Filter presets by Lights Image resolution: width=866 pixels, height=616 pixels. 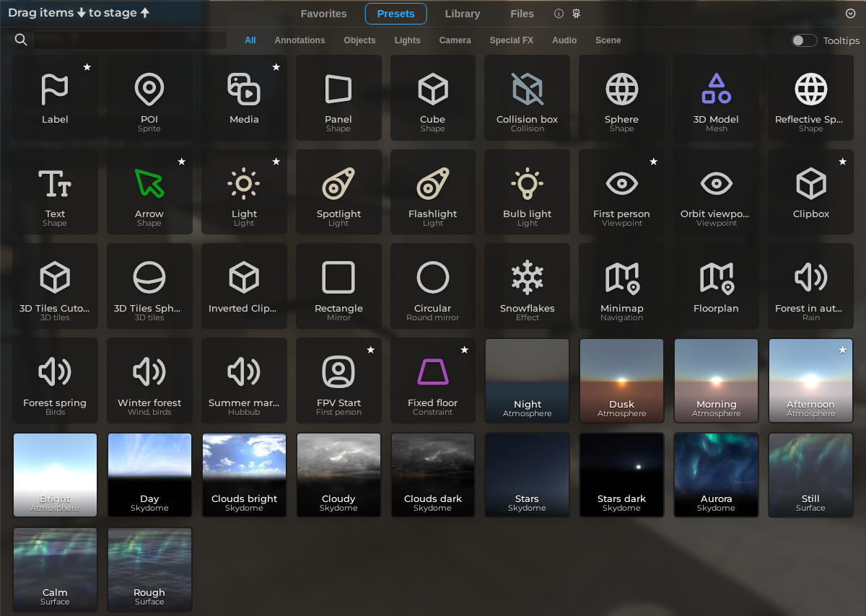point(407,40)
